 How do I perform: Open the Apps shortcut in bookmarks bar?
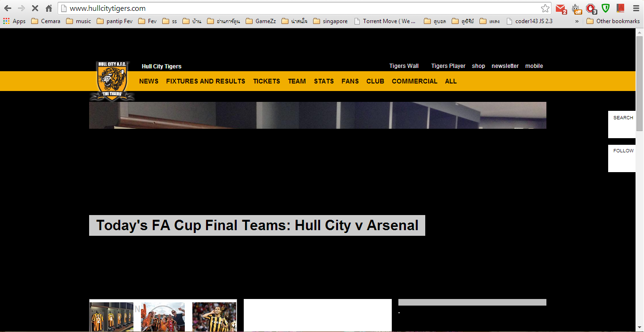coord(14,21)
